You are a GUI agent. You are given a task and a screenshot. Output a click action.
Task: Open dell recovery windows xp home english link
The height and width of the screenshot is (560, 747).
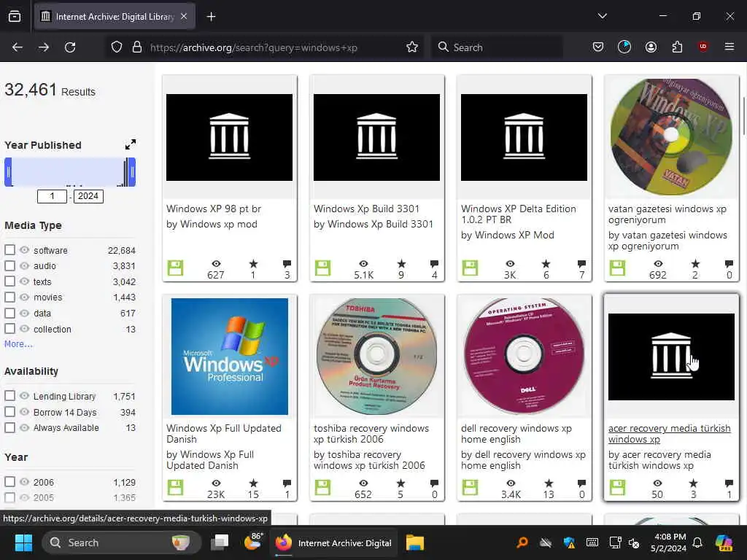[516, 434]
